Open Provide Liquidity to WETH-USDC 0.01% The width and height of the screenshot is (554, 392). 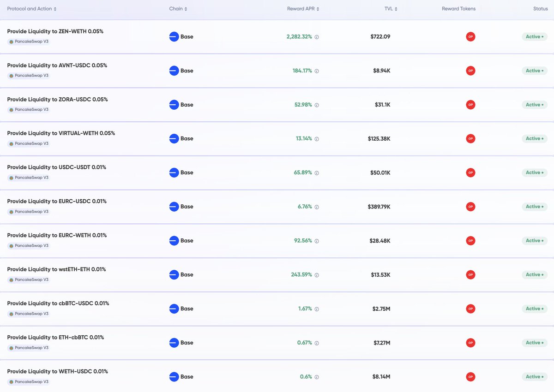coord(58,372)
